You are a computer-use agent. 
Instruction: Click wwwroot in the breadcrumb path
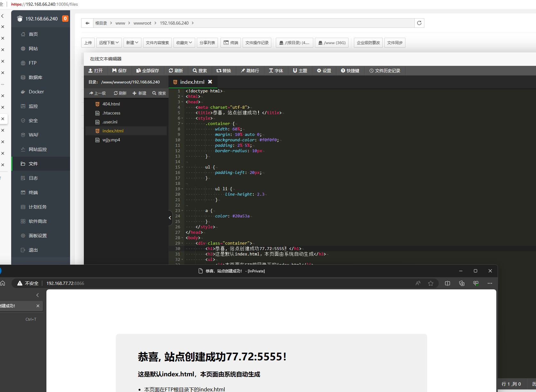click(x=142, y=23)
